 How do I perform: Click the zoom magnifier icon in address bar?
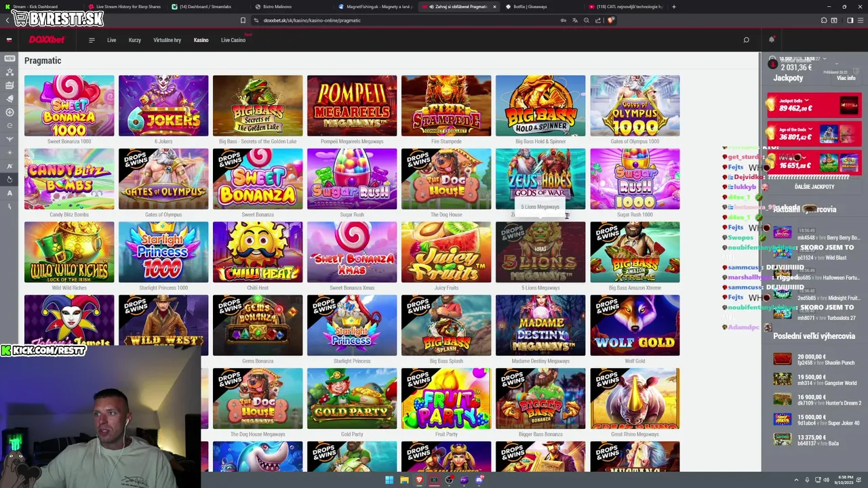[587, 20]
